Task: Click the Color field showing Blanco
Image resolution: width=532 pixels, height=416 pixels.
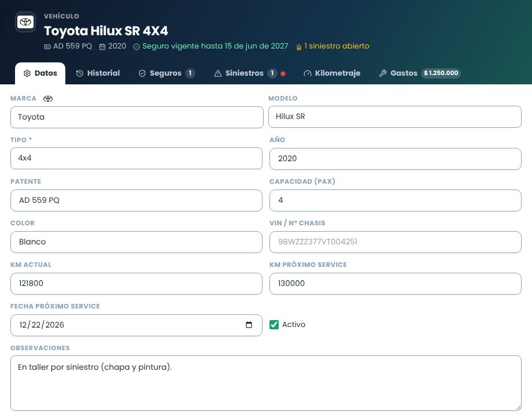Action: click(x=136, y=242)
